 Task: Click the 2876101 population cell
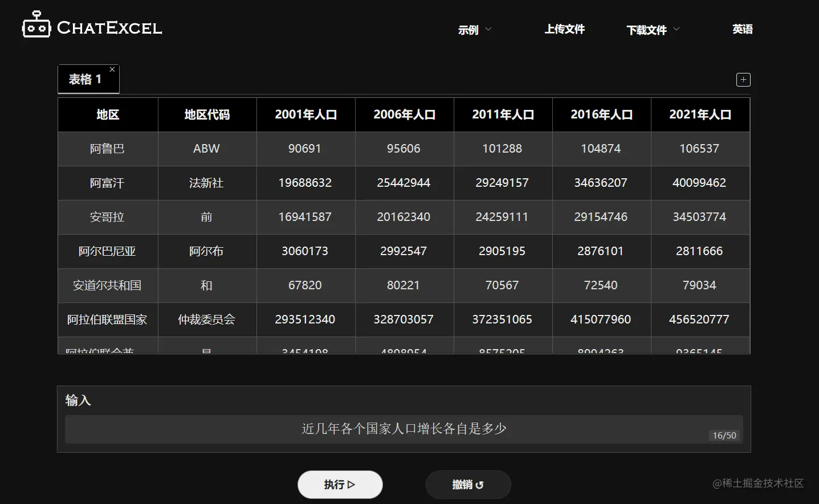[x=601, y=251]
